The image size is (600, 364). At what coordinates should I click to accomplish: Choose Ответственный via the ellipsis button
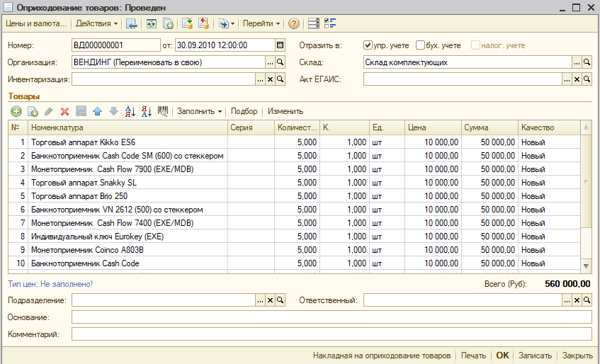coord(567,300)
